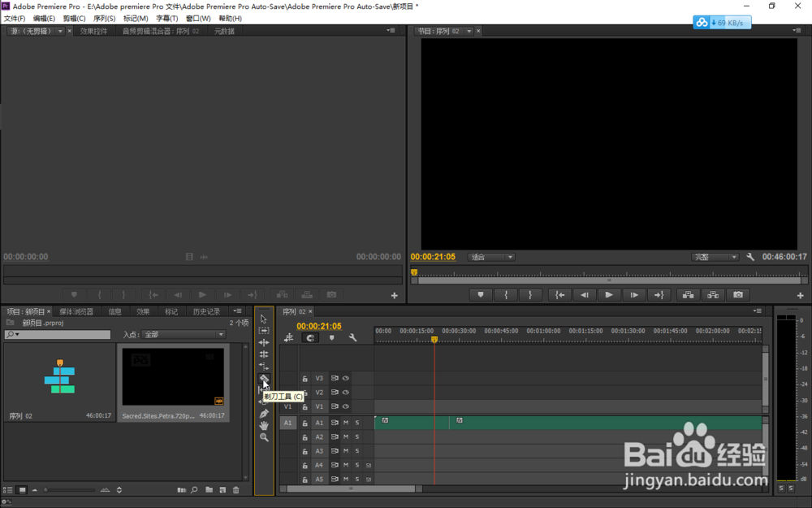Viewport: 812px width, 508px height.
Task: Click timeline add marker icon
Action: [x=331, y=337]
